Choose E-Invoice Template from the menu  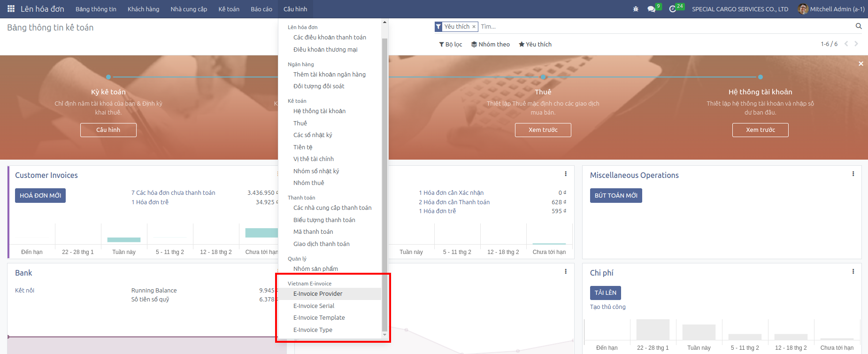(x=319, y=318)
